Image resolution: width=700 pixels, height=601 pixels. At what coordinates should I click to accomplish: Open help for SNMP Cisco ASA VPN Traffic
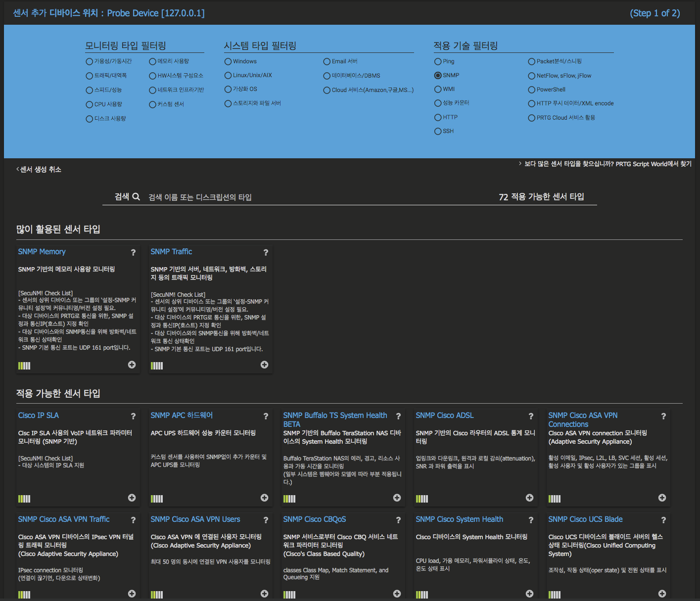[x=133, y=520]
